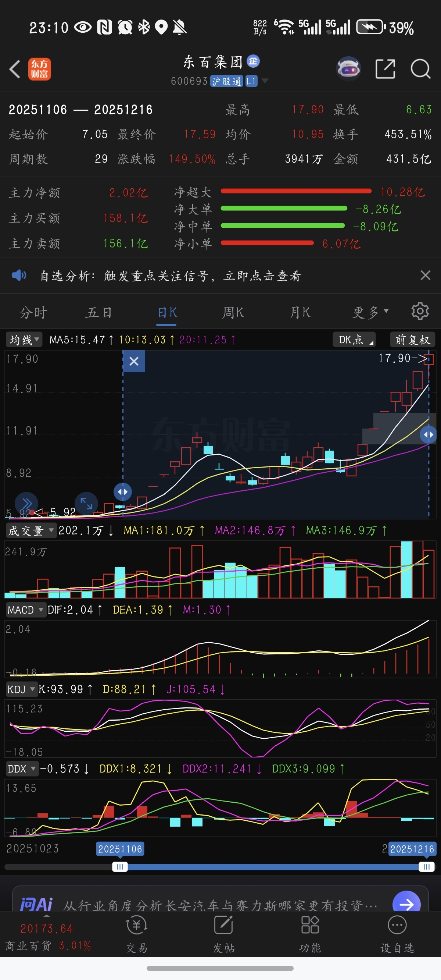Tap the left range handle on K-line chart
441x980 pixels.
[123, 491]
